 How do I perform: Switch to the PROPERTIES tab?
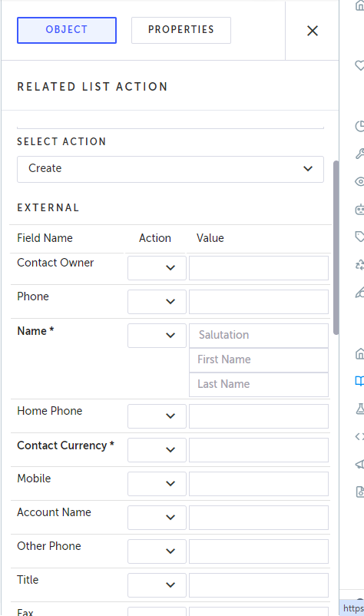pos(181,30)
